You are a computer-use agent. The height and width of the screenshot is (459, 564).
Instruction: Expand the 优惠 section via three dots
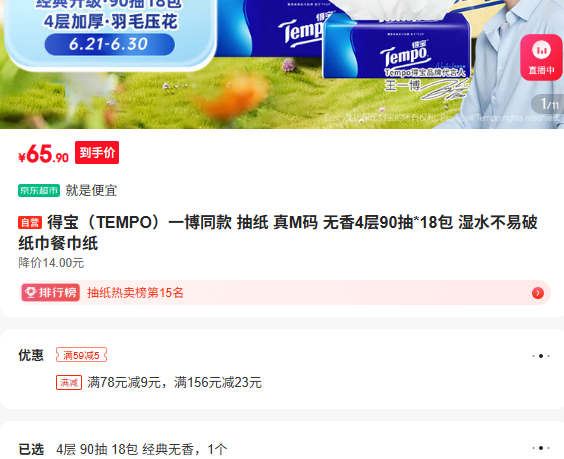541,356
